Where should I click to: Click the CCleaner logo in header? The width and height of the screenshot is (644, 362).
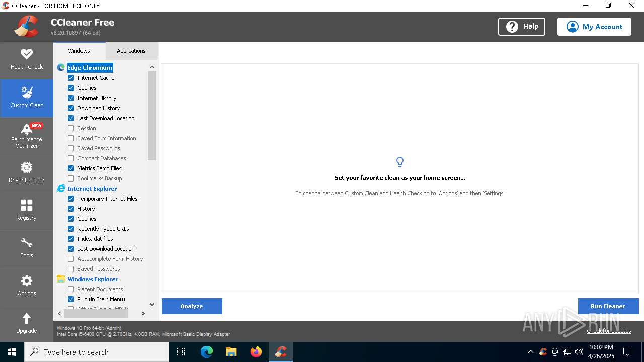point(26,27)
